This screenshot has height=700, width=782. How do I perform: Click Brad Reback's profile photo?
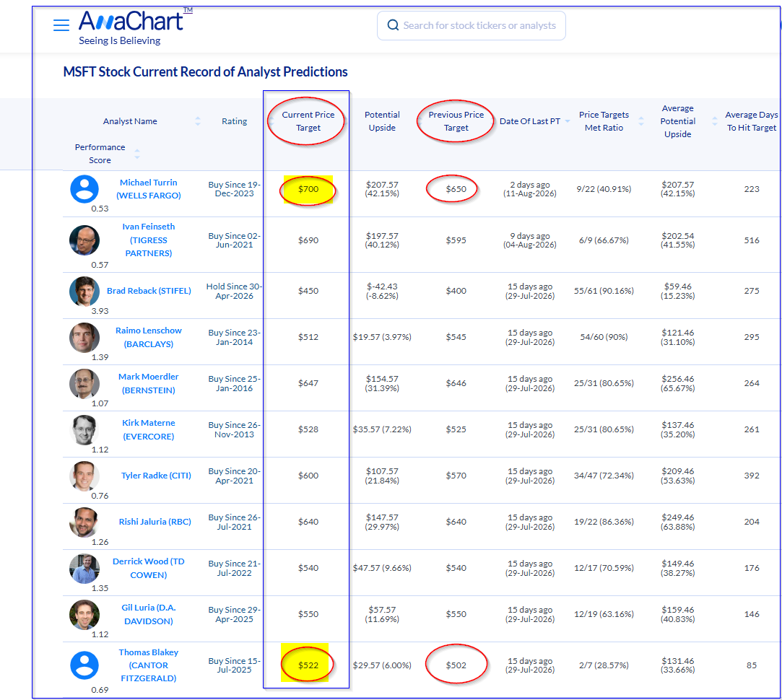(84, 291)
